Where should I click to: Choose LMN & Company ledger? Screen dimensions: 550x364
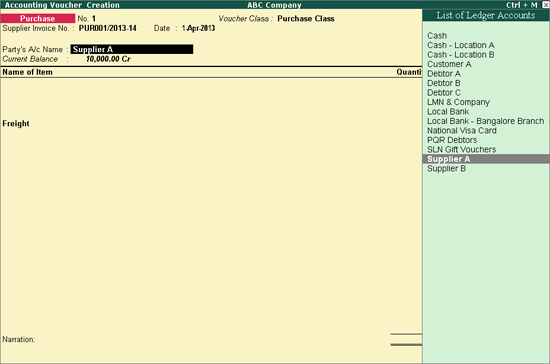tap(458, 102)
